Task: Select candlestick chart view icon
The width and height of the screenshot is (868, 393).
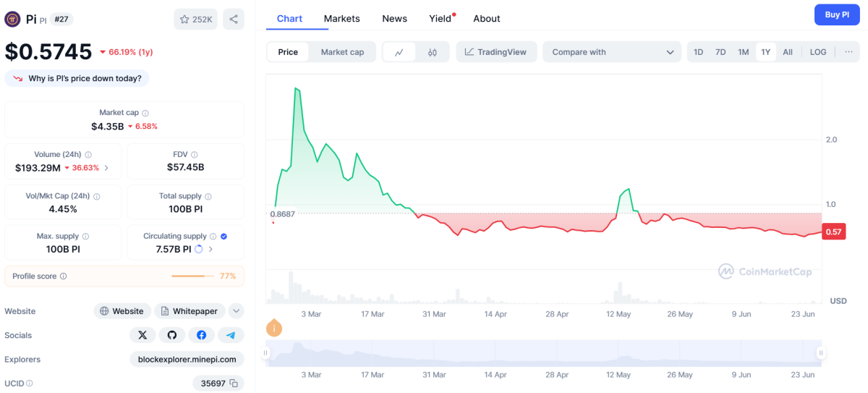Action: point(433,52)
